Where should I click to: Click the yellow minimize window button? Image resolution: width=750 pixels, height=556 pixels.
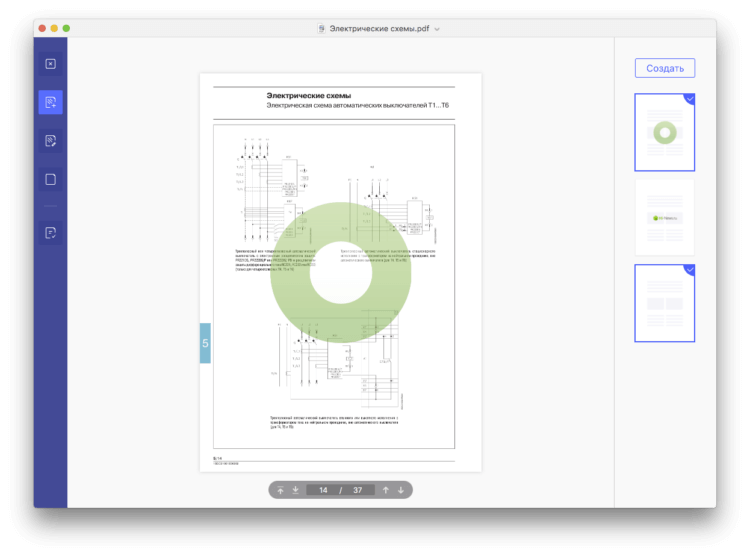(54, 28)
